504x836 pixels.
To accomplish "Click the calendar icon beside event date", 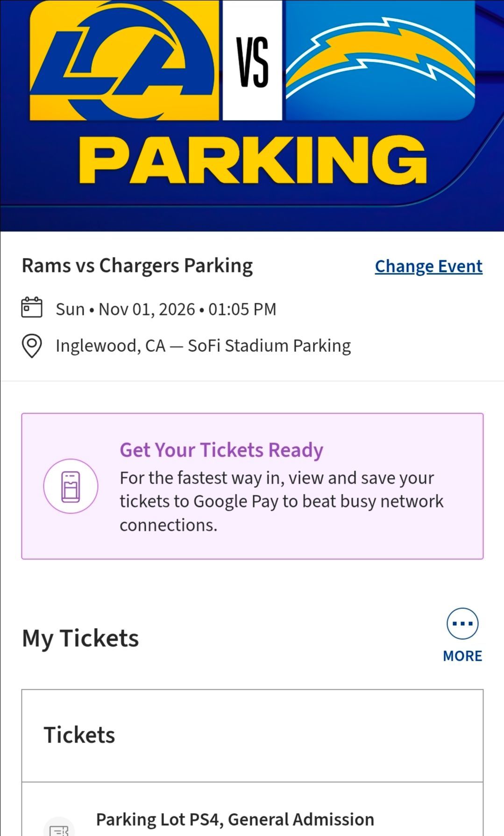I will tap(32, 307).
